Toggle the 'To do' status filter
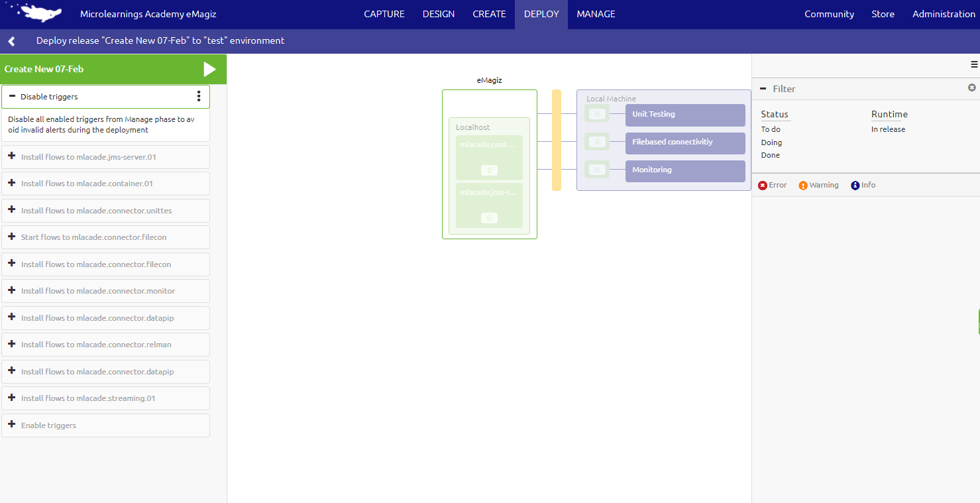Image resolution: width=980 pixels, height=503 pixels. [x=770, y=129]
